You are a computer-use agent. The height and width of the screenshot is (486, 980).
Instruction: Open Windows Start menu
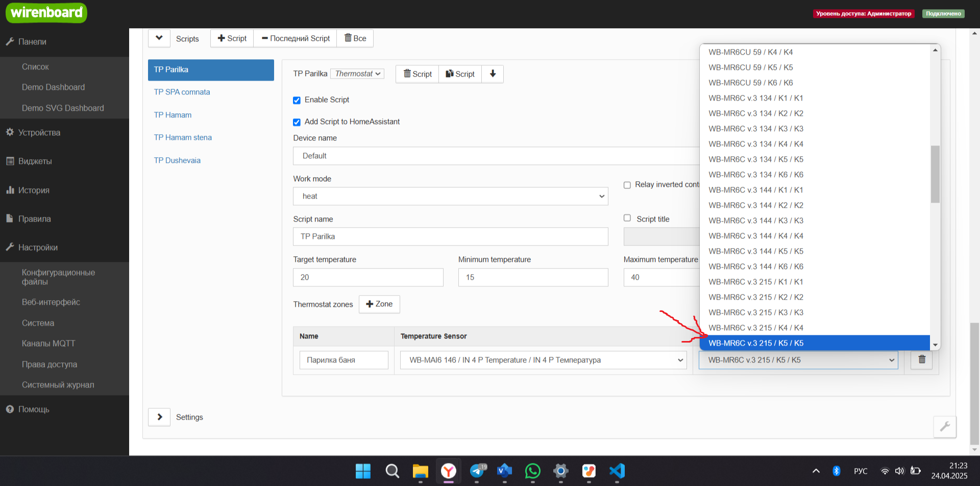tap(363, 471)
